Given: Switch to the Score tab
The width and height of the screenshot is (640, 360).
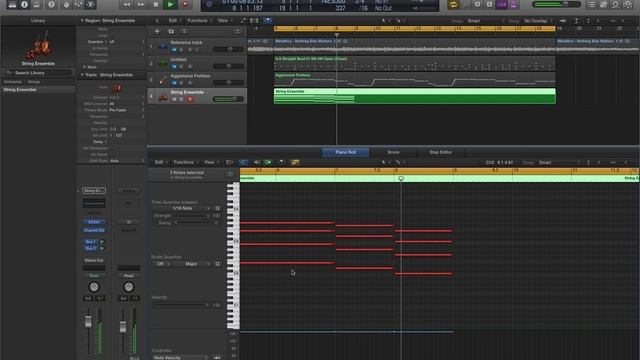Looking at the screenshot, I should (393, 152).
